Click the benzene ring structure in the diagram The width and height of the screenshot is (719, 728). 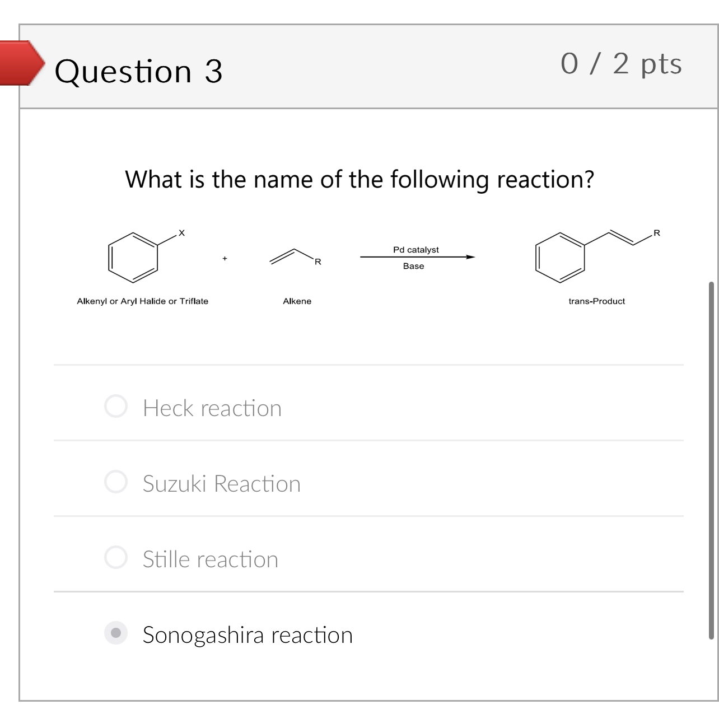coord(132,258)
